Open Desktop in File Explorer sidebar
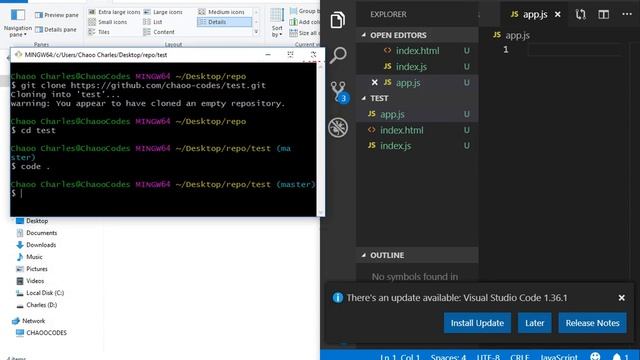This screenshot has height=360, width=640. [32, 221]
